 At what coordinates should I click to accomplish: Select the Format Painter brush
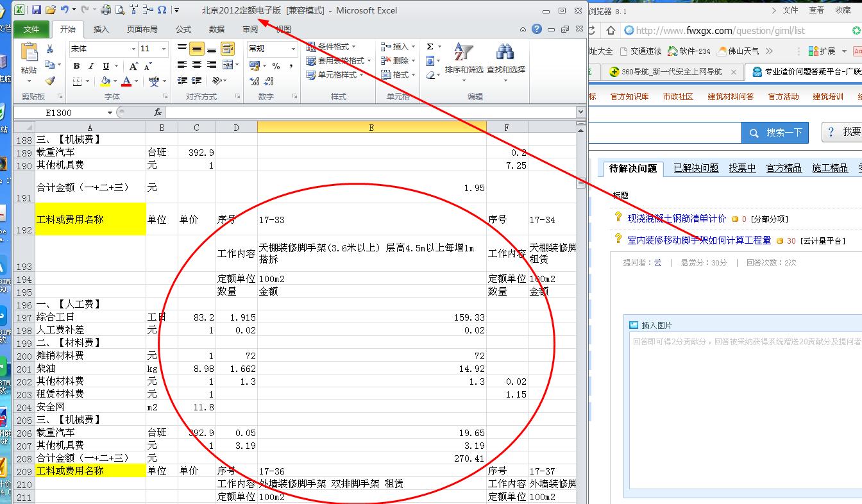tap(50, 81)
